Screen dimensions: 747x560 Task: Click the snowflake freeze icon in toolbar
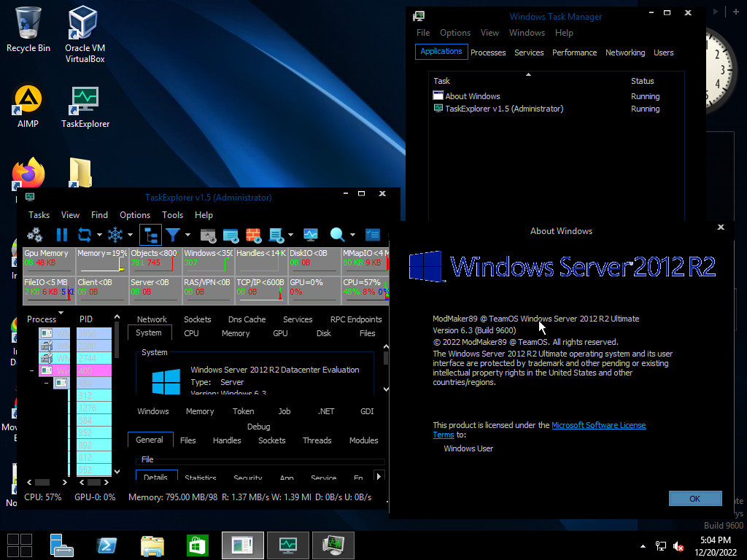coord(115,235)
